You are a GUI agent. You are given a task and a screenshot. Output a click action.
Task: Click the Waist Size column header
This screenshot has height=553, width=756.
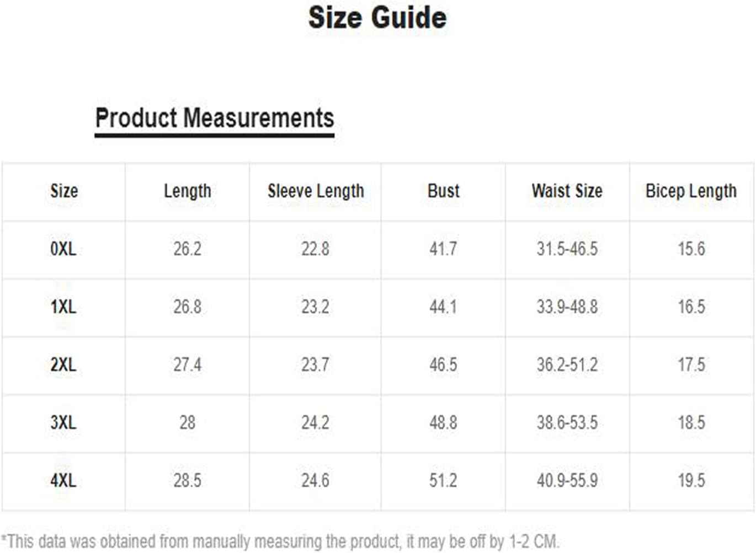(x=567, y=191)
